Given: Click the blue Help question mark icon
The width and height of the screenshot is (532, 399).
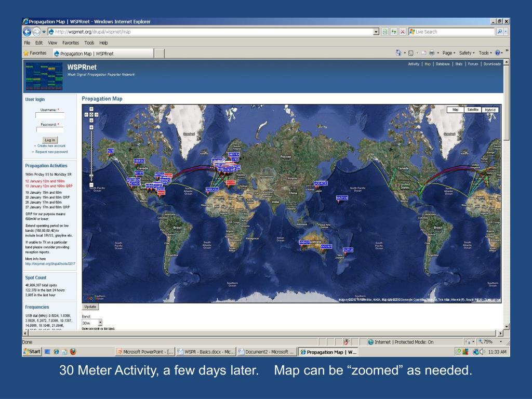Looking at the screenshot, I should 498,53.
